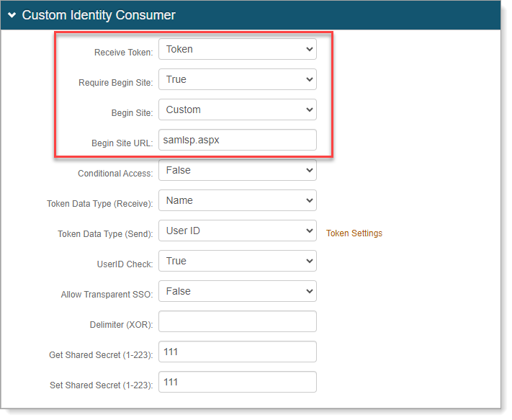Open the Receive Token dropdown
The height and width of the screenshot is (420, 512).
point(237,49)
